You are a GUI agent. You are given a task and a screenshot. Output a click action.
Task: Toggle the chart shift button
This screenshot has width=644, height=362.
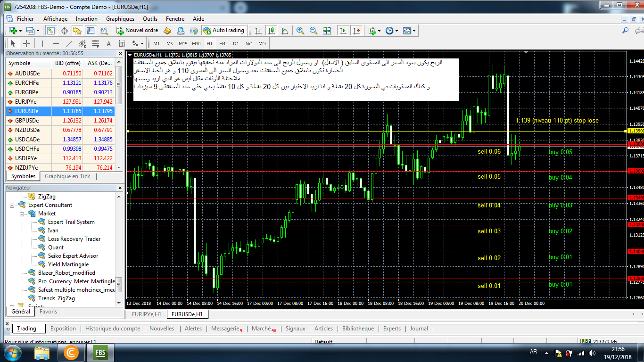[x=356, y=31]
